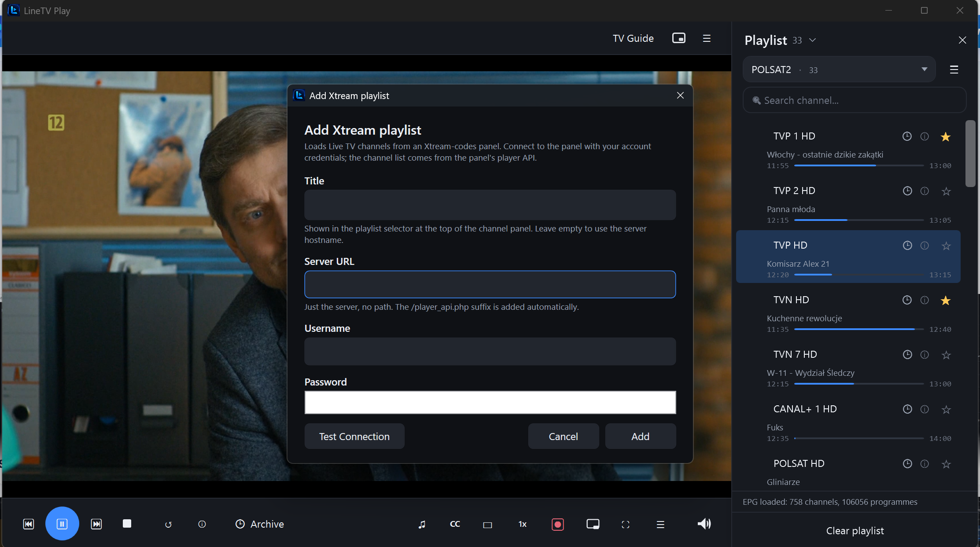Click the Password input field
Image resolution: width=980 pixels, height=547 pixels.
click(490, 402)
